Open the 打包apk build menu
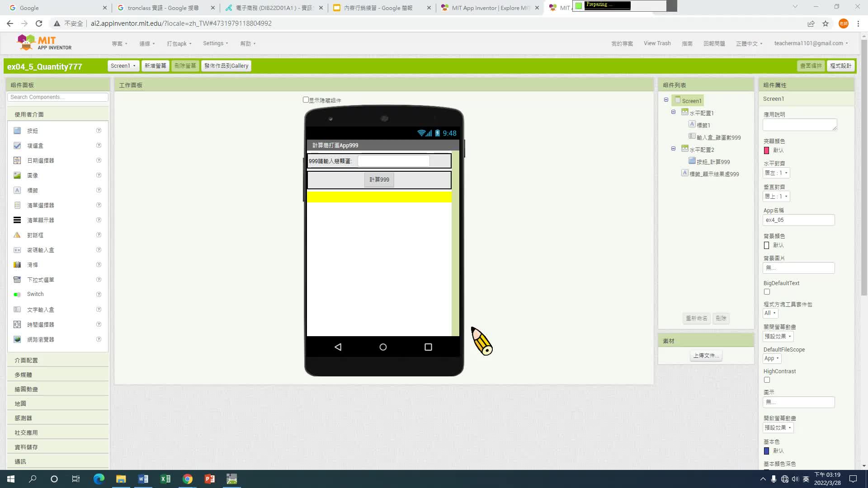868x488 pixels. 179,44
